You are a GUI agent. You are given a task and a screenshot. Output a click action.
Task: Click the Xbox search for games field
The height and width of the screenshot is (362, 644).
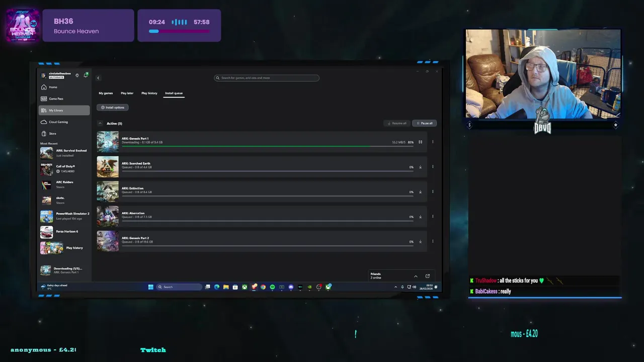tap(267, 78)
